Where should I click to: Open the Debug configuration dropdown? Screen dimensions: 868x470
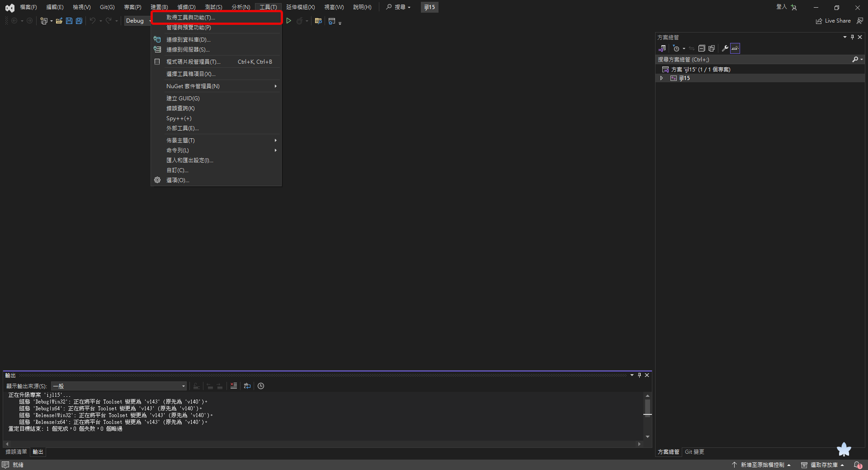click(x=138, y=21)
